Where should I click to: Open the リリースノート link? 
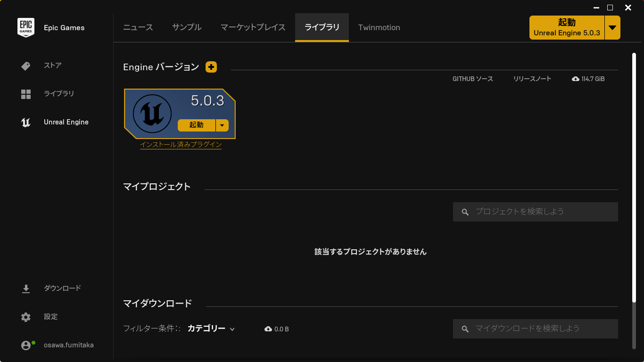[532, 79]
